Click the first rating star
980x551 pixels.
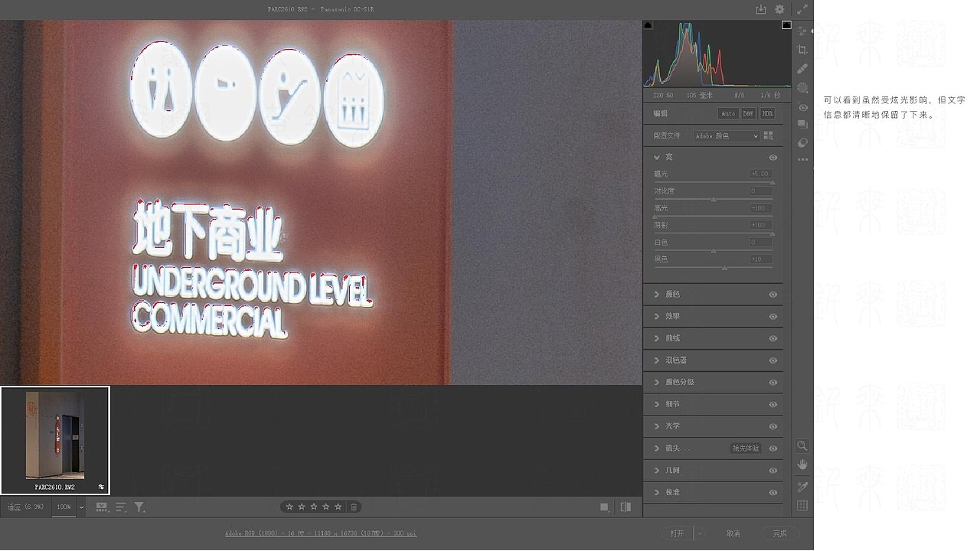tap(289, 507)
